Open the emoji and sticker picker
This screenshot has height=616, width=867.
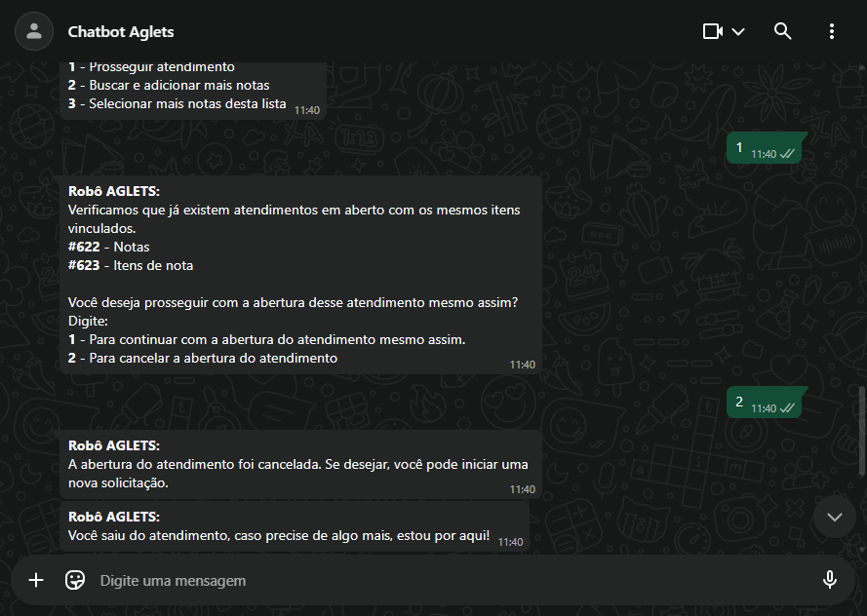pos(75,580)
